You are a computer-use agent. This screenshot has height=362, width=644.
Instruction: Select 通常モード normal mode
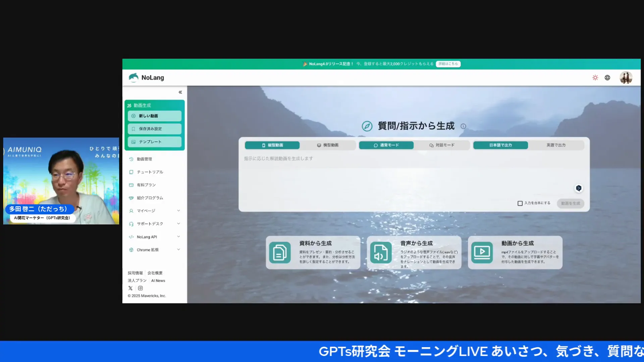(x=386, y=145)
